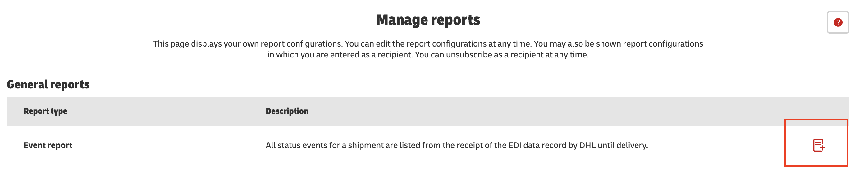The image size is (868, 177).
Task: Click the intro sentence about own report configurations
Action: (x=248, y=44)
